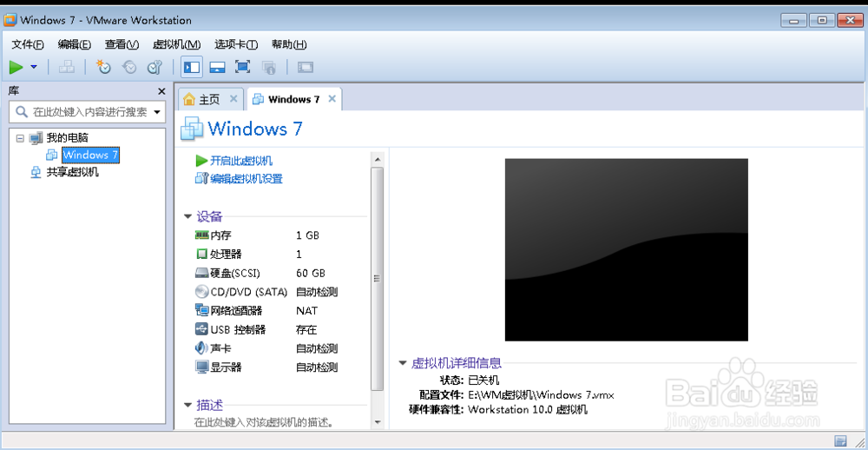Click the virtual machine screen preview thumbnail
This screenshot has width=868, height=450.
point(626,250)
